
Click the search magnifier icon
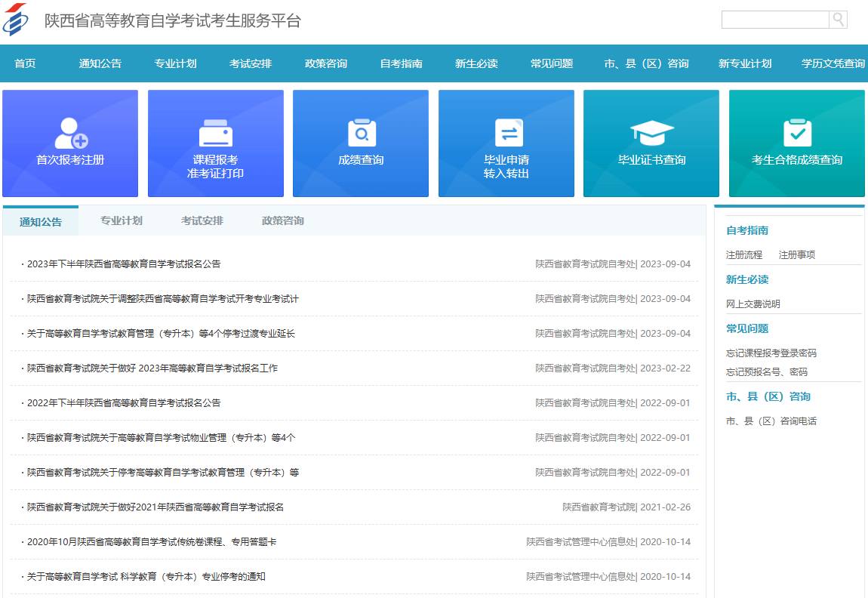(838, 20)
